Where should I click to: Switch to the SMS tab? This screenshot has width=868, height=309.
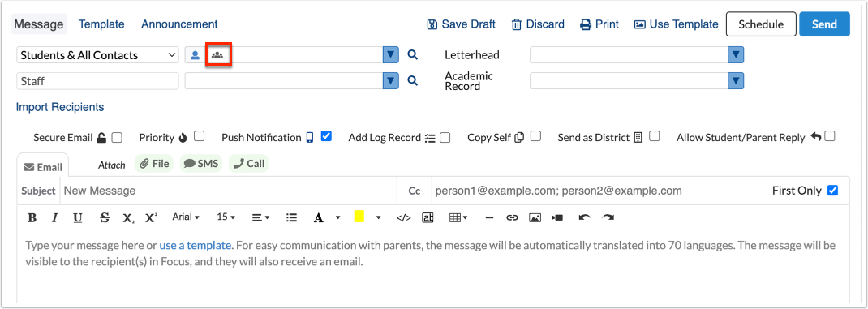coord(201,164)
